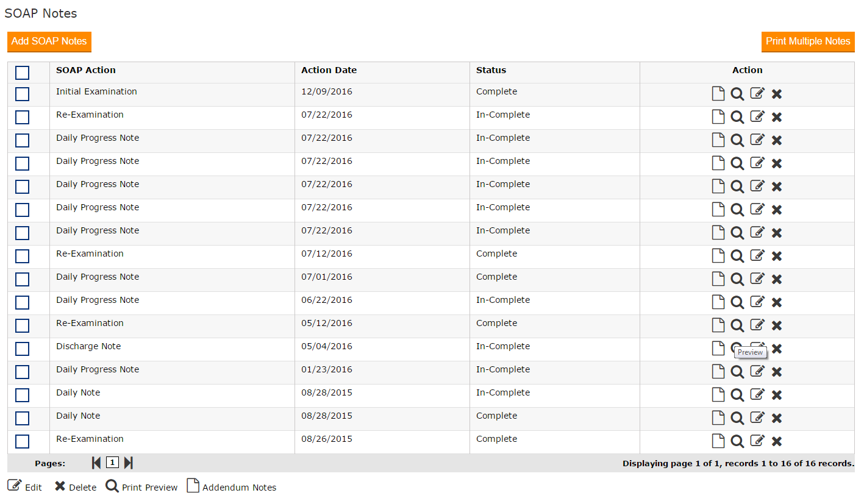Delete the Discharge Note dated 05/04/2016

(777, 349)
